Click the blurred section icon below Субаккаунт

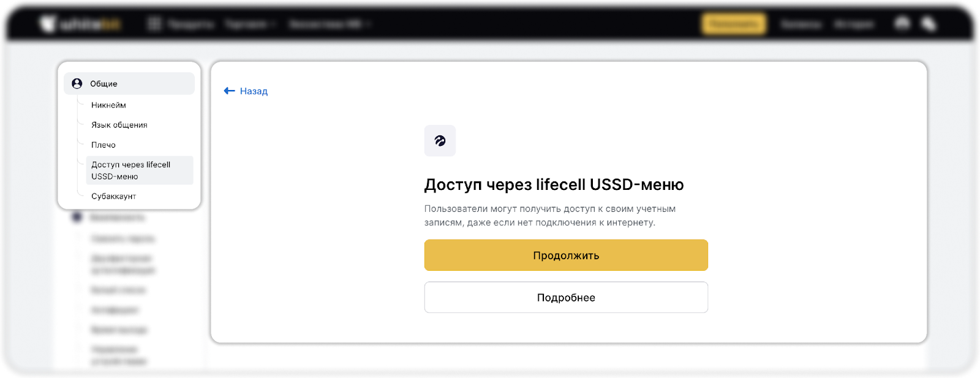point(77,217)
